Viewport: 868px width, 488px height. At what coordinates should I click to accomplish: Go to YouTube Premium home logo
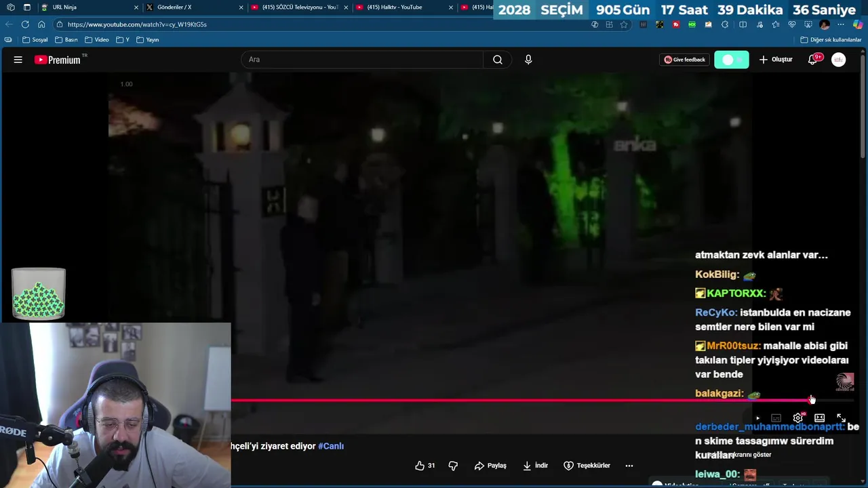(x=58, y=60)
